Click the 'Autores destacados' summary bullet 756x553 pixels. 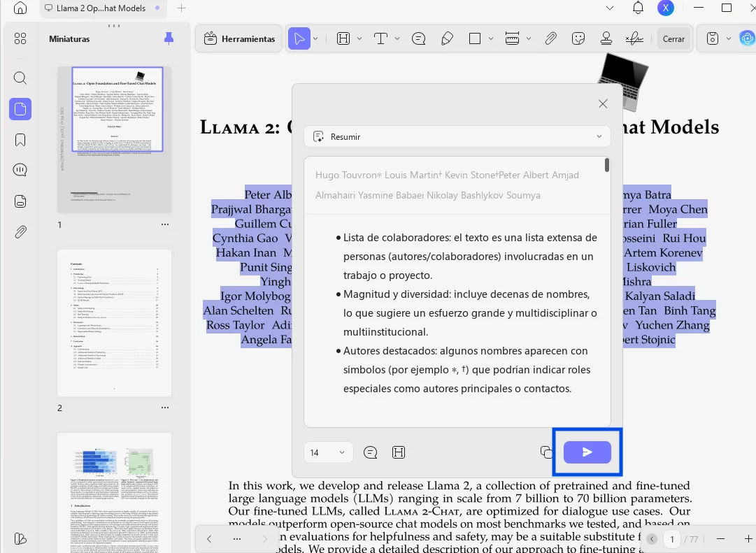point(463,370)
